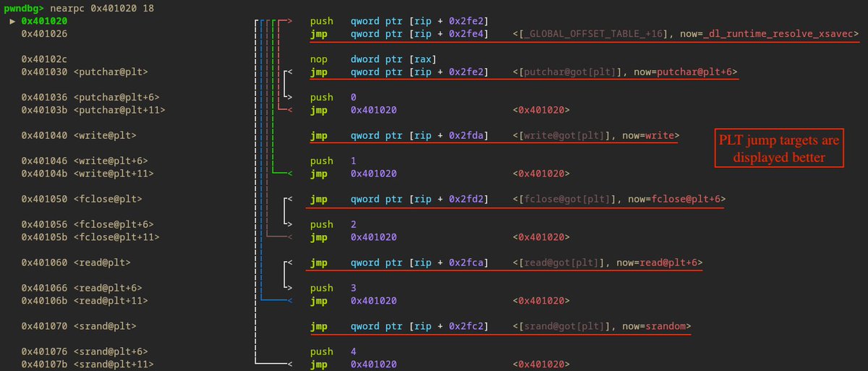
Task: Click the 'nop dword ptr [rax]' instruction
Action: pyautogui.click(x=372, y=59)
